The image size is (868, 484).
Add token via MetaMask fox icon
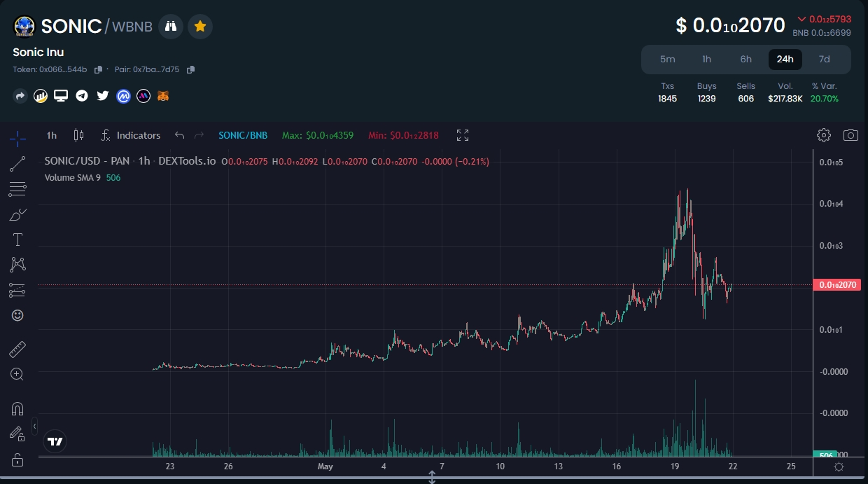click(163, 96)
